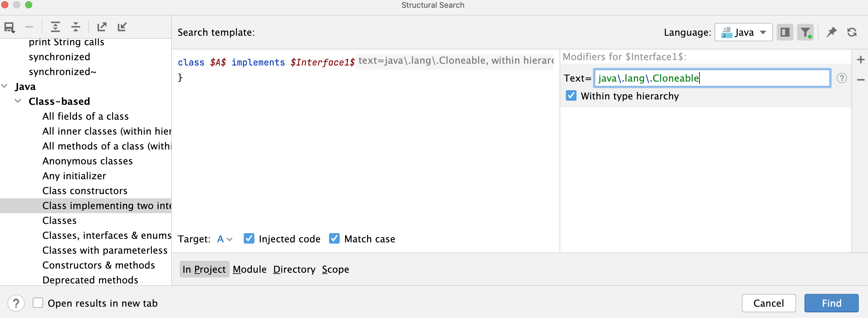This screenshot has height=318, width=868.
Task: Uncheck Injected code option
Action: point(249,238)
